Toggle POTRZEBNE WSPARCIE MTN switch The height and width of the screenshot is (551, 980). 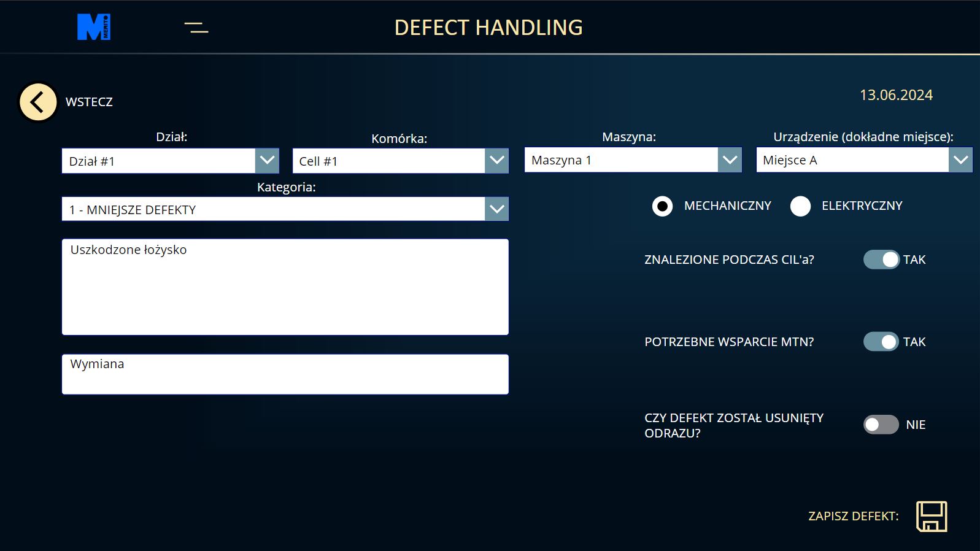[x=881, y=342]
